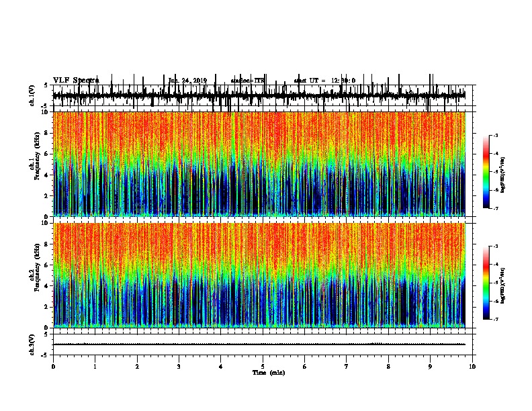This screenshot has height=411, width=532.
Task: Click ch.1 color bar value "-7"
Action: point(496,208)
